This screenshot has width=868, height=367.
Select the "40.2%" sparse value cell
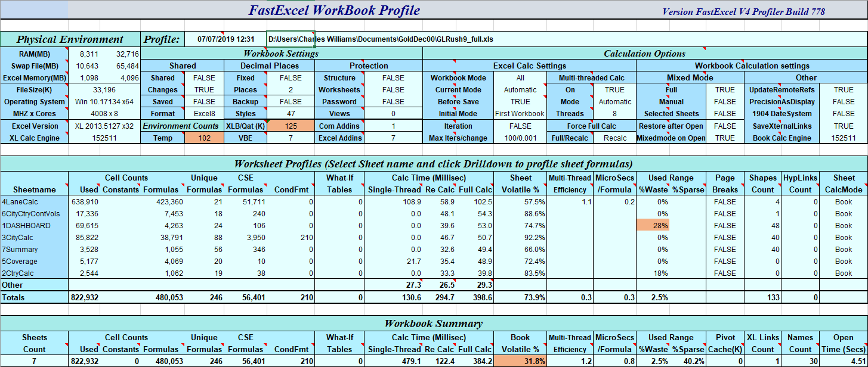tap(688, 361)
